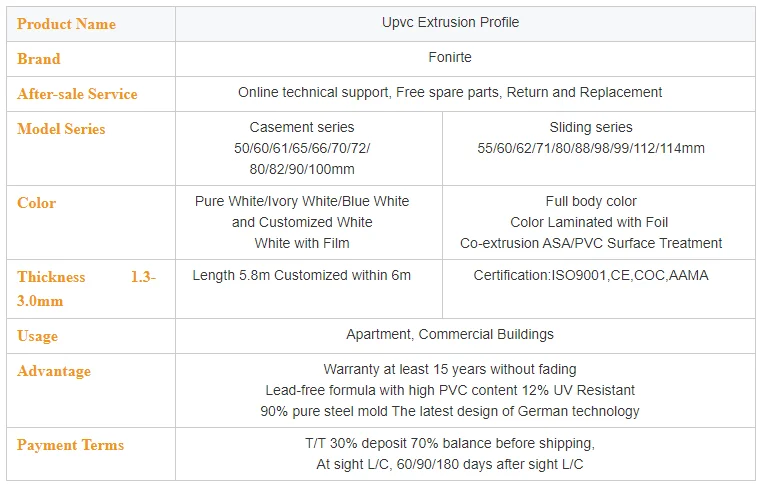Click the "Color Laminated with Foil" line
The width and height of the screenshot is (760, 490).
(589, 222)
